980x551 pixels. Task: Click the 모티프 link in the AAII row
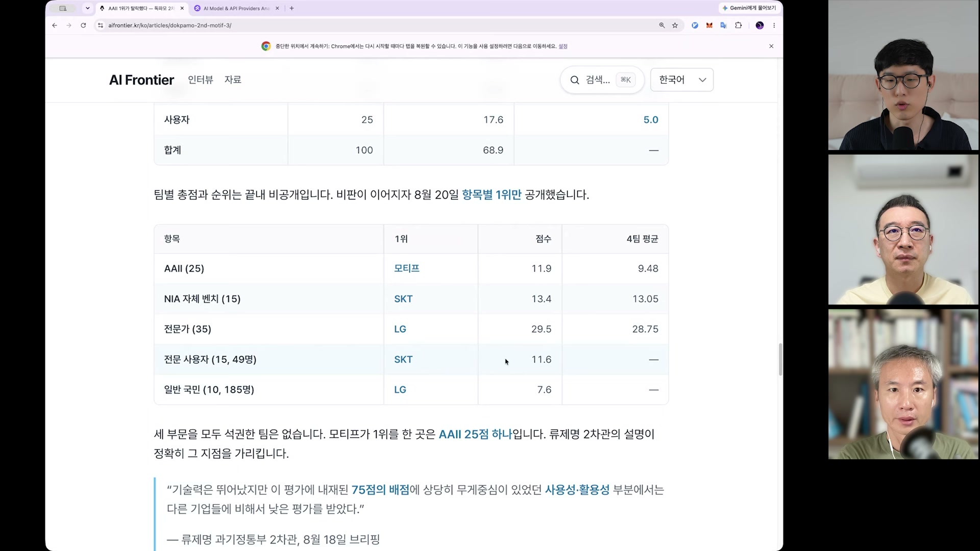click(407, 268)
